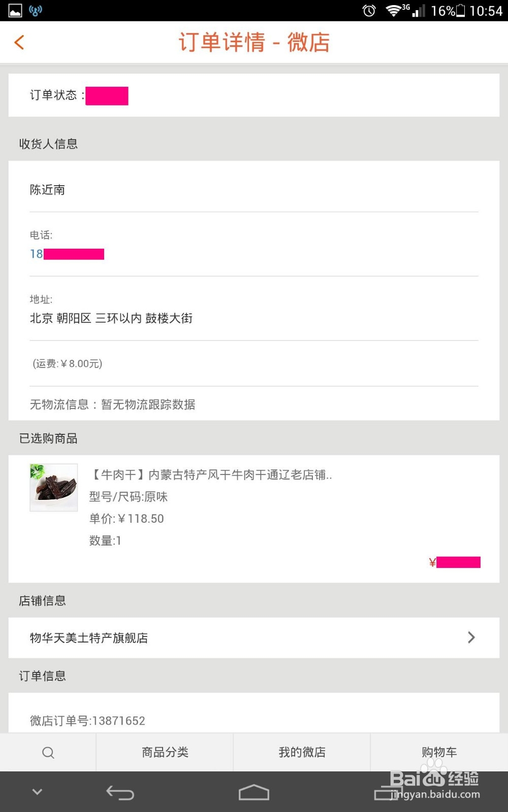Image resolution: width=508 pixels, height=812 pixels.
Task: Select the 微店订单号 order number text
Action: pyautogui.click(x=87, y=721)
